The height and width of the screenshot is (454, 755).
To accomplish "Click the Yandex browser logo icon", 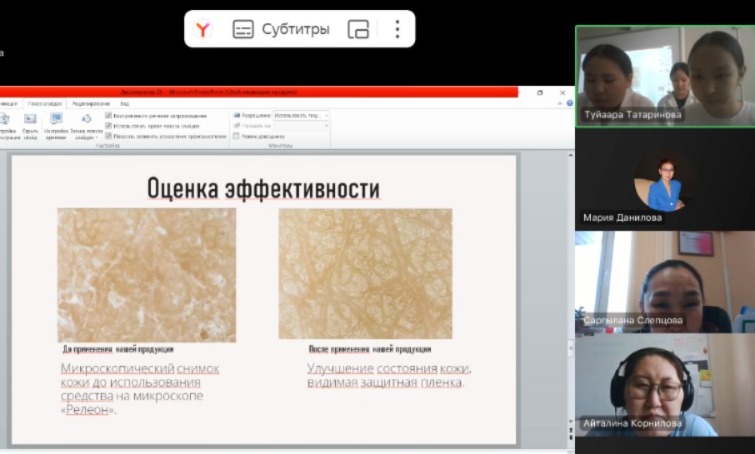I will click(x=203, y=29).
